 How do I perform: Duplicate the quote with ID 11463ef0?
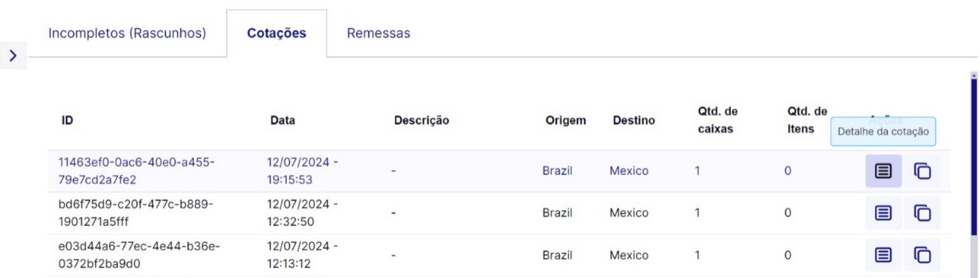coord(922,171)
